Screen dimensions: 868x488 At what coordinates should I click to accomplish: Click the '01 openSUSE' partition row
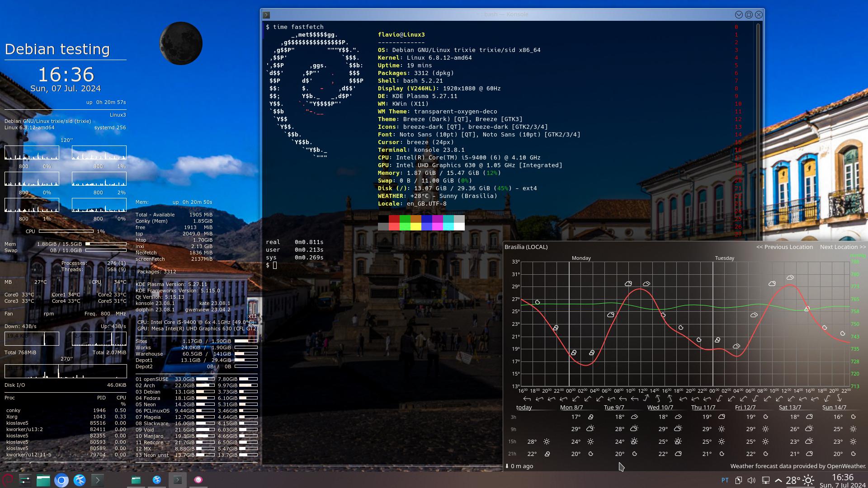point(197,379)
